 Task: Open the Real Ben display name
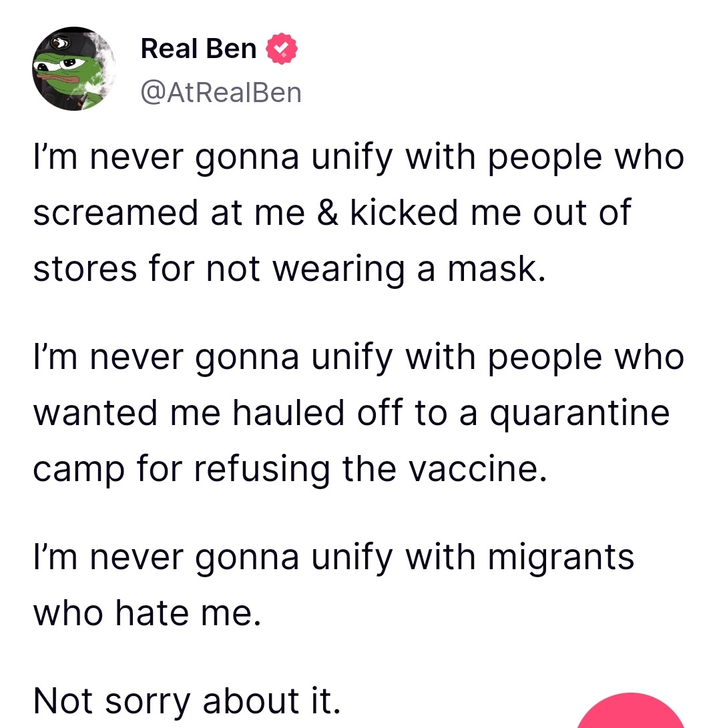pos(198,49)
